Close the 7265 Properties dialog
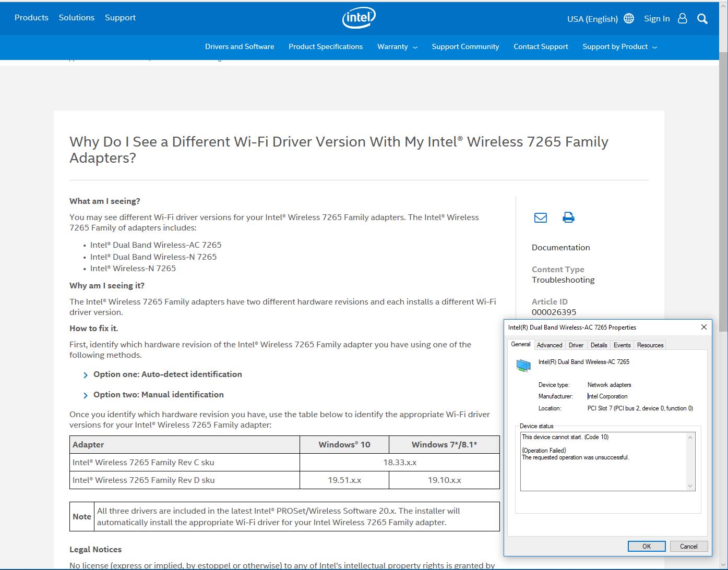 703,327
